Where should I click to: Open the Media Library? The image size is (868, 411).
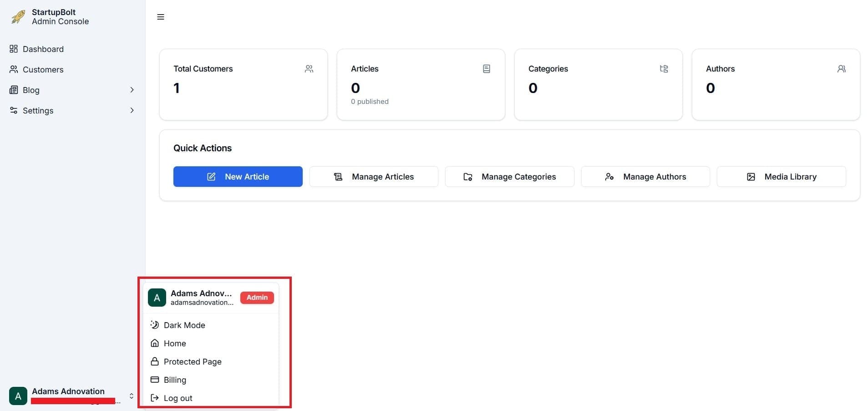coord(782,176)
